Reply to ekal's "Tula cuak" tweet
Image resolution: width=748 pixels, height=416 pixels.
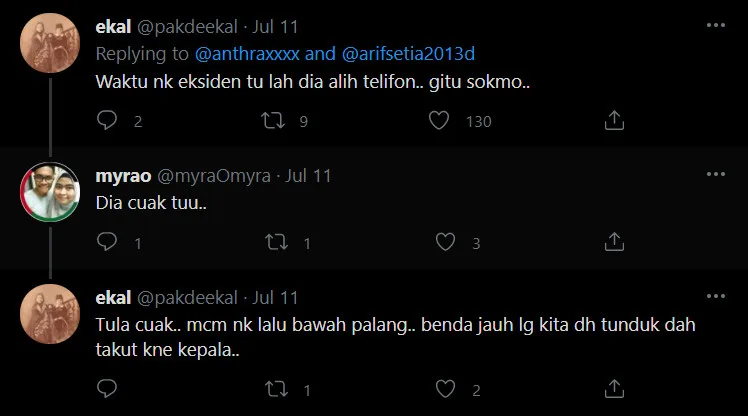pos(108,389)
